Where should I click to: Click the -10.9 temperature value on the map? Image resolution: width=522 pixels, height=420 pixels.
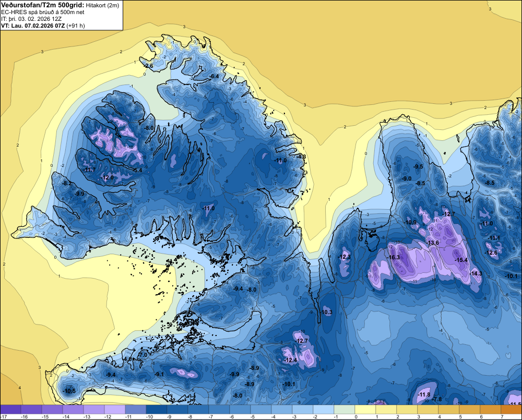(410, 222)
